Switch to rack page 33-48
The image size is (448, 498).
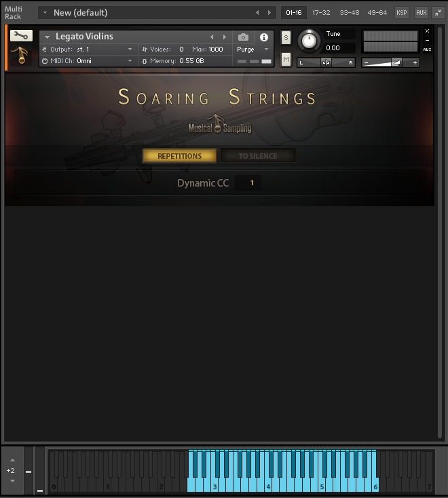point(349,12)
